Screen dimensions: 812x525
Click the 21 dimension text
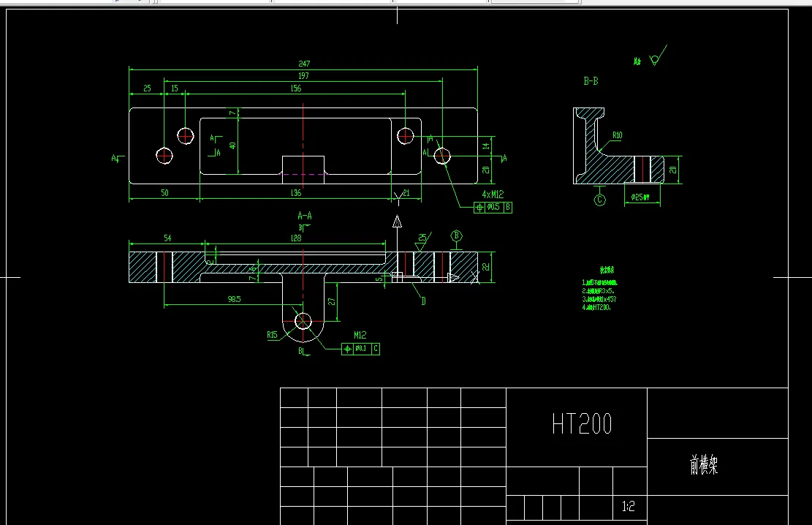[x=406, y=193]
